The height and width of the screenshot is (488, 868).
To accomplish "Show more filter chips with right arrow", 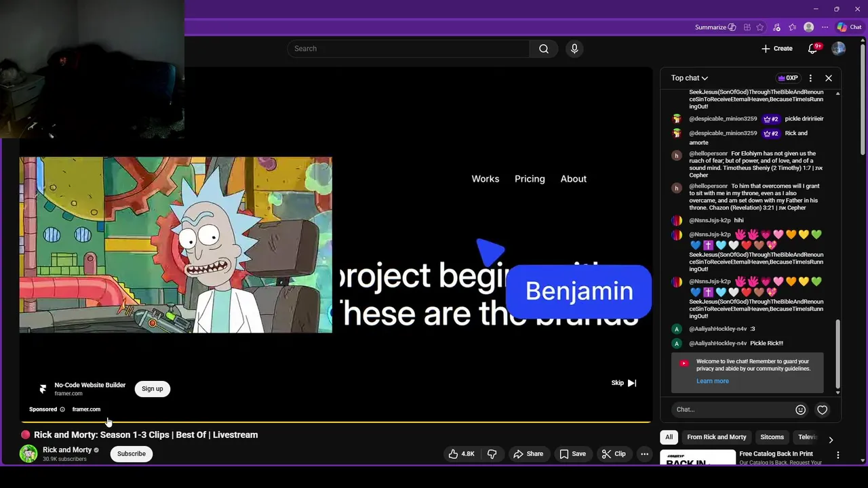I will [x=831, y=440].
